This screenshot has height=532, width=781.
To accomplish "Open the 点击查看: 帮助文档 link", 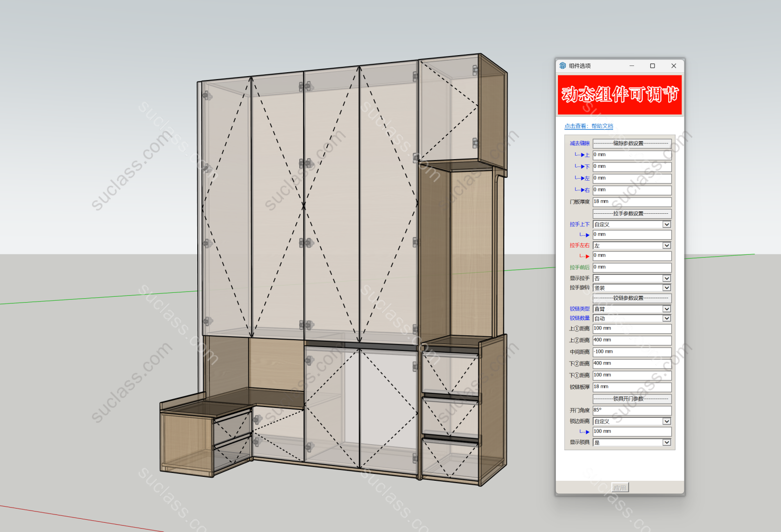I will pyautogui.click(x=589, y=126).
